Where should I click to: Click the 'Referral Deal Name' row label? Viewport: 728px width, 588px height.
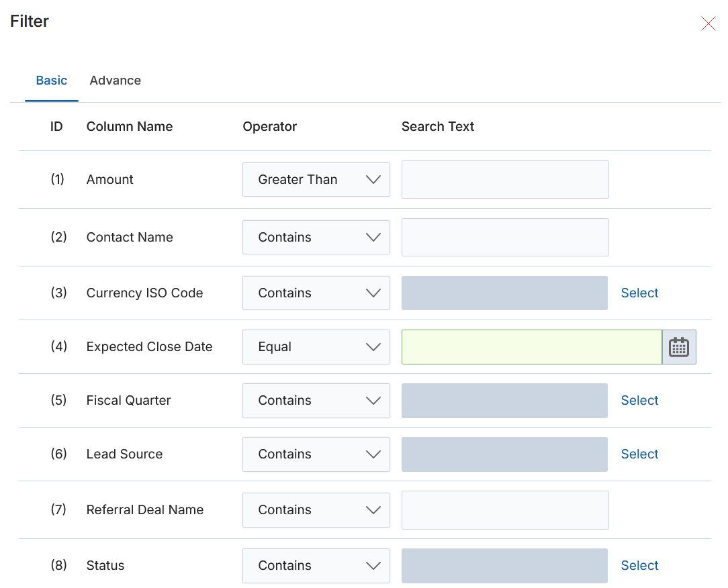145,509
